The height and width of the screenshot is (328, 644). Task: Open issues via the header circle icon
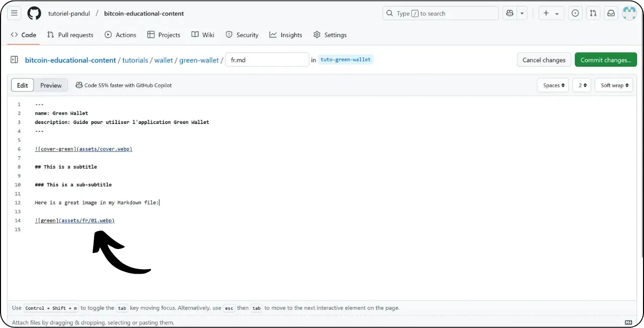click(x=575, y=13)
